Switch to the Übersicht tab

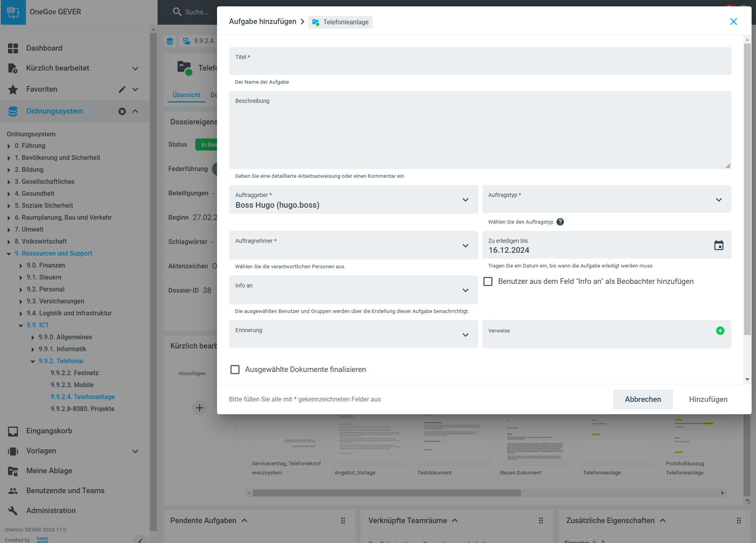(x=186, y=95)
